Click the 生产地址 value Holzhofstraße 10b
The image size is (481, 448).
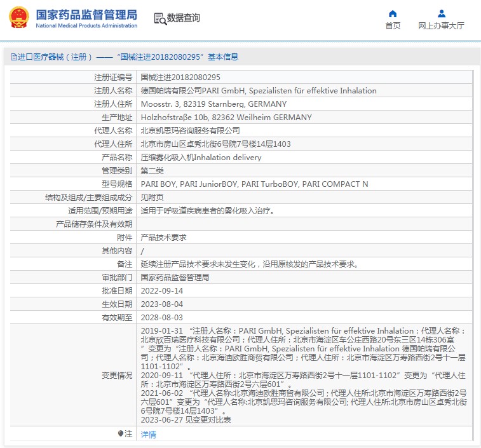[x=226, y=118]
